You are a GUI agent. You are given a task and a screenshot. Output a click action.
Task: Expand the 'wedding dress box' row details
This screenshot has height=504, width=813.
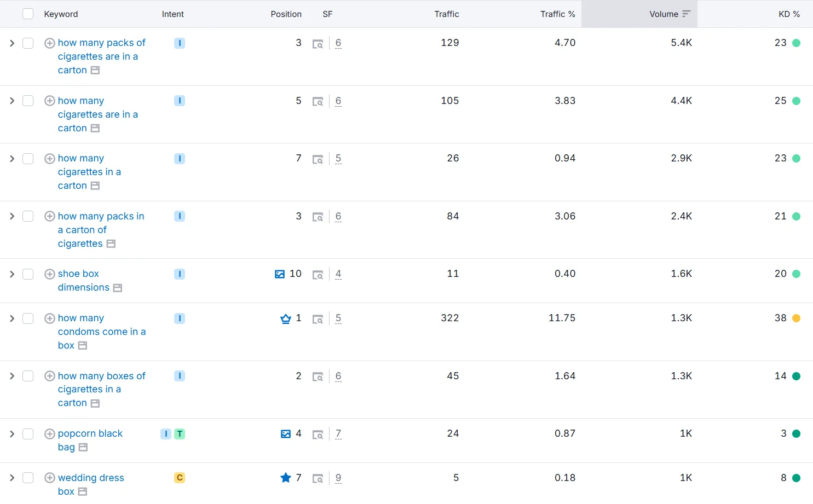tap(12, 478)
